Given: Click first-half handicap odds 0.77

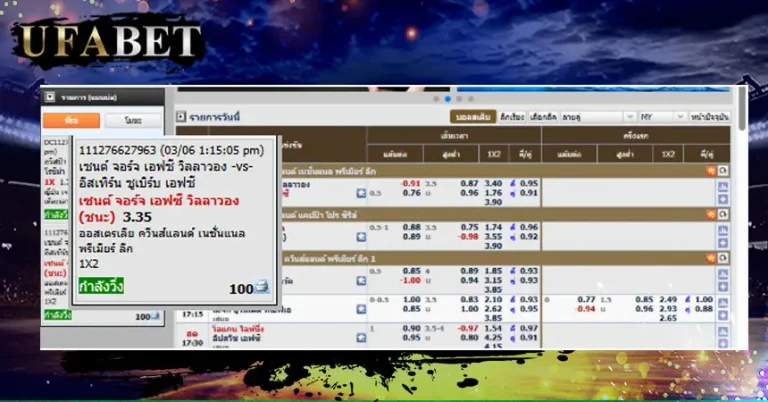Looking at the screenshot, I should pos(586,300).
